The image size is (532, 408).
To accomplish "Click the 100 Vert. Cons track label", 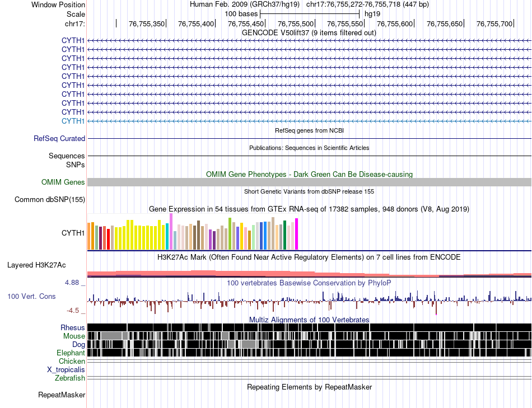I will tap(31, 297).
